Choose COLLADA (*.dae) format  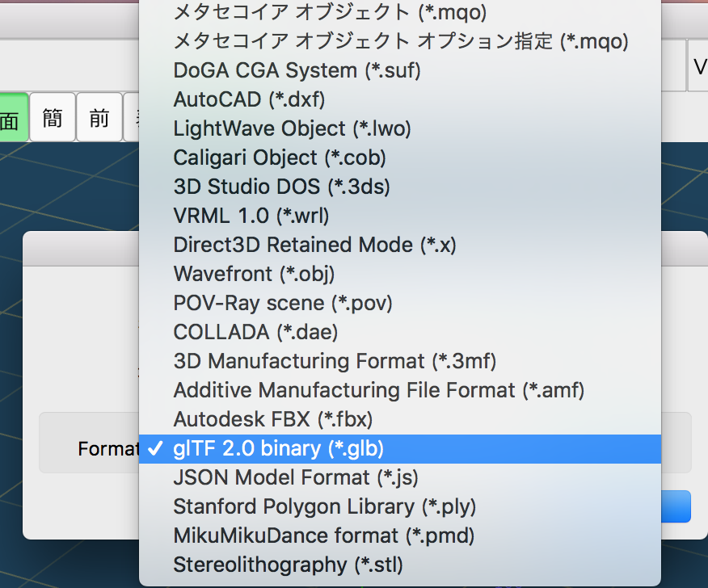(x=400, y=332)
